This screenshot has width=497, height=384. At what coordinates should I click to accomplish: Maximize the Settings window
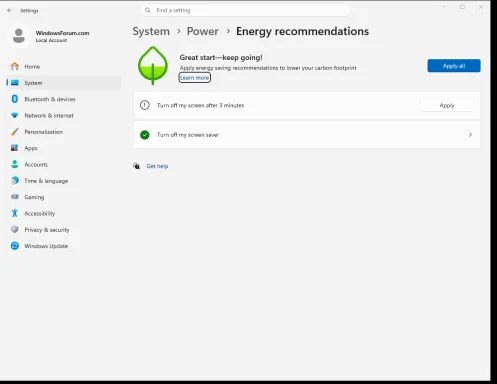click(462, 7)
